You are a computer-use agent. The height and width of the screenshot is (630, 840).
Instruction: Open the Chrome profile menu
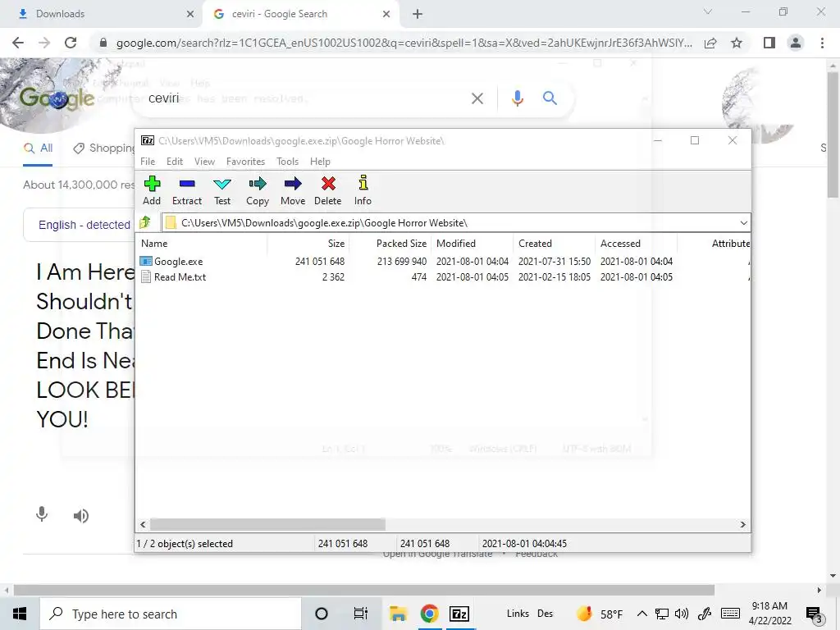click(x=796, y=43)
